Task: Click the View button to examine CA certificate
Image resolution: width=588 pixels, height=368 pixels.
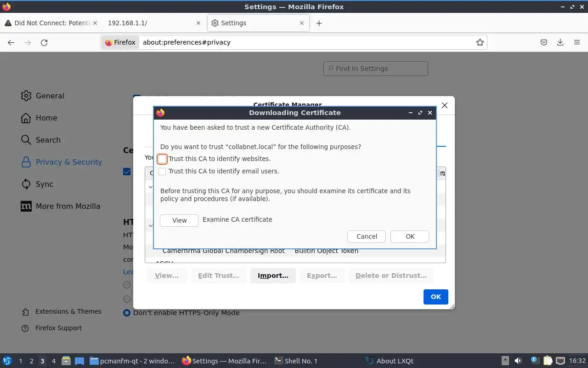Action: (x=179, y=220)
